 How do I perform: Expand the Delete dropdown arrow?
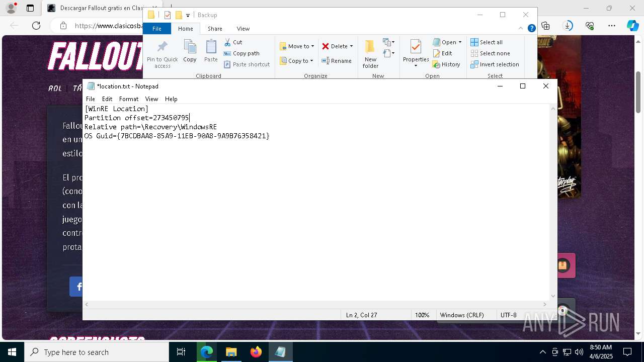click(351, 46)
